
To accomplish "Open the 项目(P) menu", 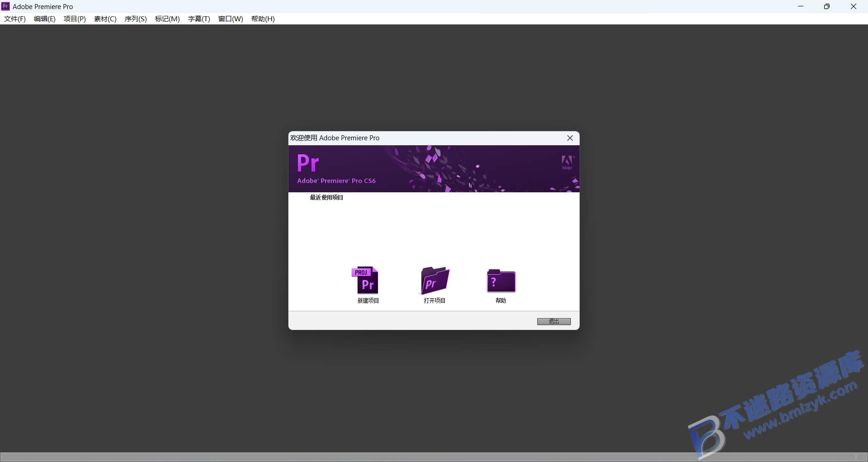I will pyautogui.click(x=74, y=19).
